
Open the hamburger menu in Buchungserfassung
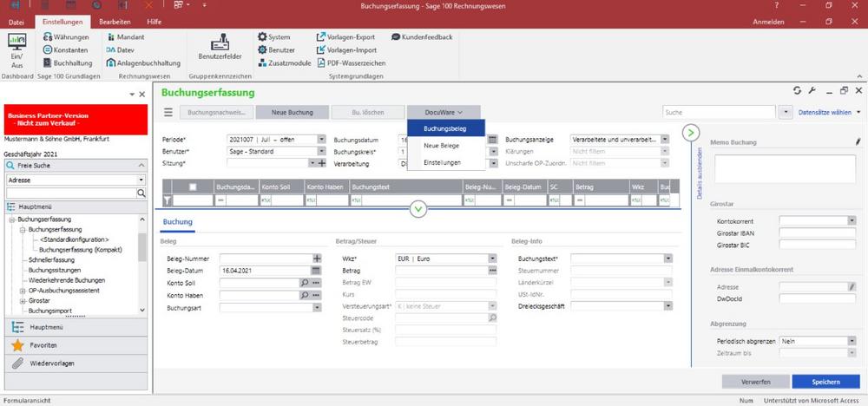[168, 112]
